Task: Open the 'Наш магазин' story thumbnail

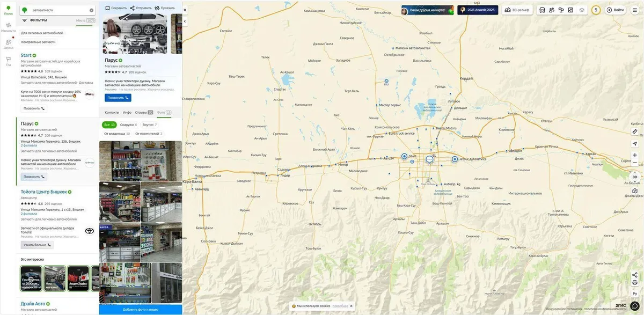Action: coord(54,279)
